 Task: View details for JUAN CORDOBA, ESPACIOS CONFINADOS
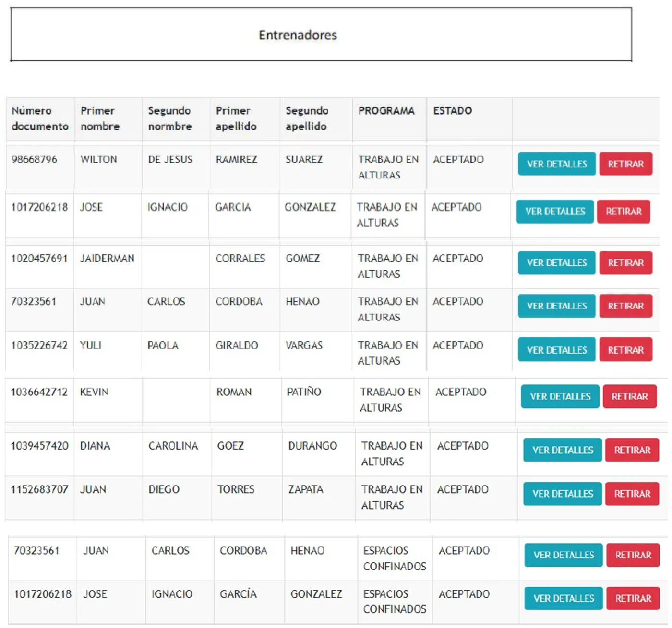click(x=564, y=555)
